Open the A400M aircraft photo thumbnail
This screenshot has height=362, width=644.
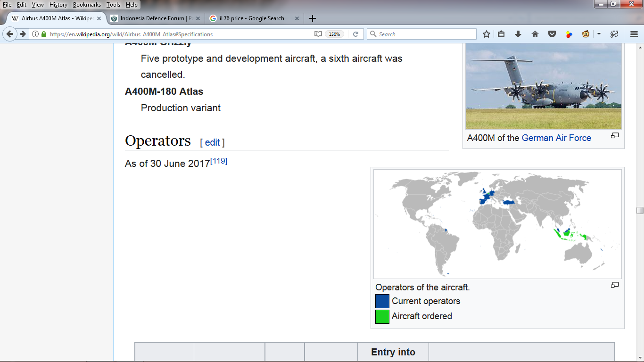pyautogui.click(x=543, y=86)
